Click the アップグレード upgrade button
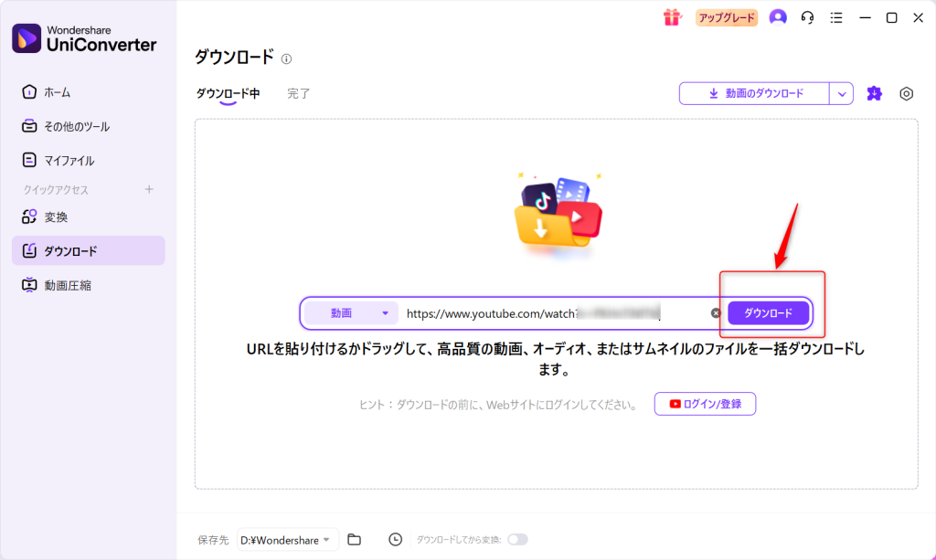The image size is (936, 560). pos(727,18)
